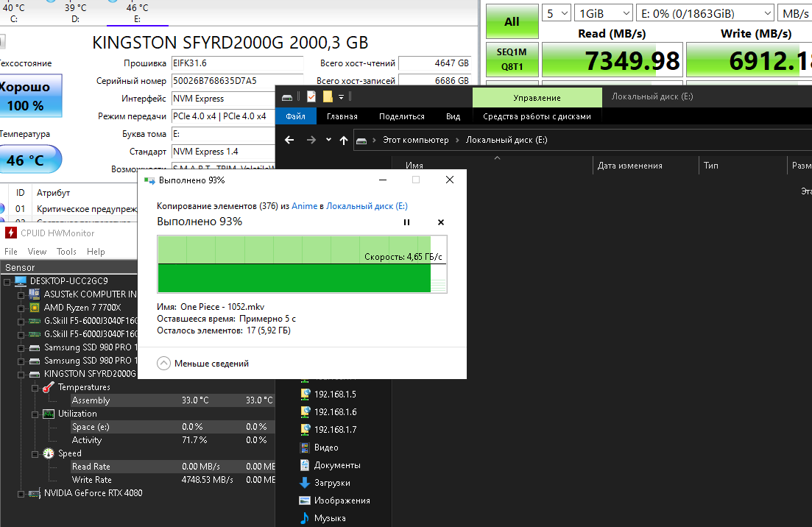Image resolution: width=812 pixels, height=527 pixels.
Task: Expand NVIDIA GeForce RTX 4080 node
Action: coord(21,494)
